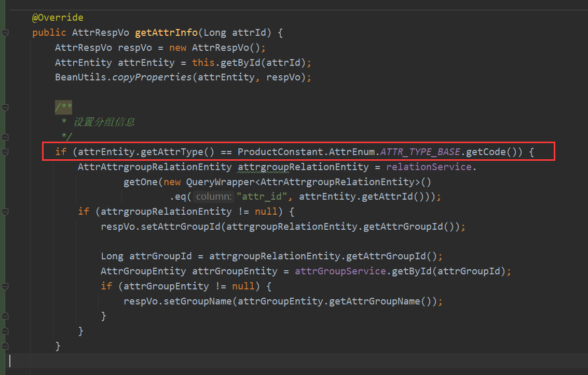Click the fold end marker of the attrGroupEntity null-check brace
Screen dimensions: 588x375
pos(5,316)
